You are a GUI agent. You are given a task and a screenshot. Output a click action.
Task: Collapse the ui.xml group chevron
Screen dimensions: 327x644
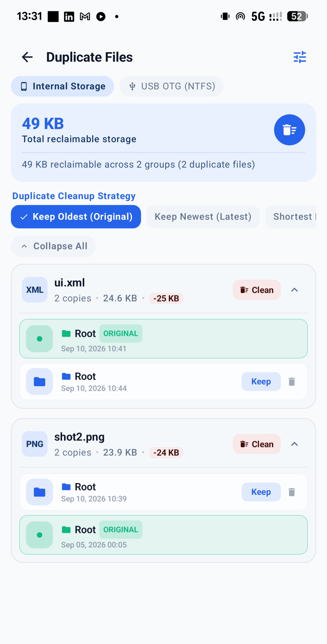[x=294, y=290]
